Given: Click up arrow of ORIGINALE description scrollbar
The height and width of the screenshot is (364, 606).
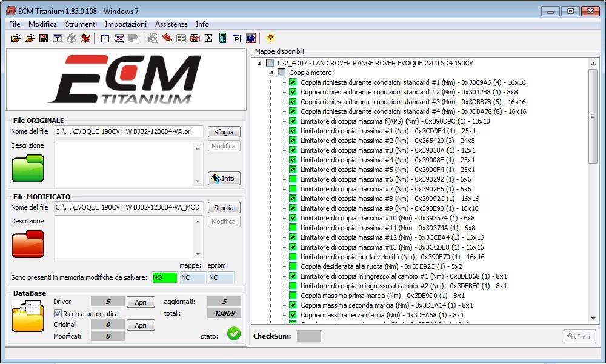Looking at the screenshot, I should 198,148.
